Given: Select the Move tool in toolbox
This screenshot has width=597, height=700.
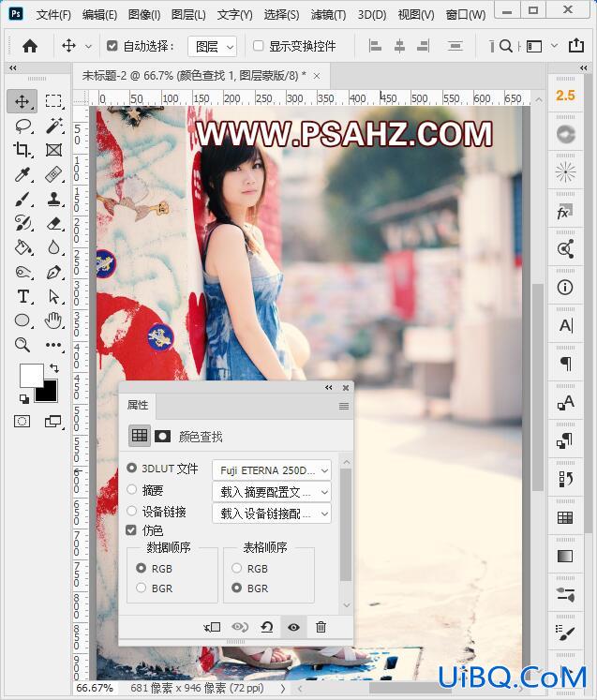Looking at the screenshot, I should 22,101.
